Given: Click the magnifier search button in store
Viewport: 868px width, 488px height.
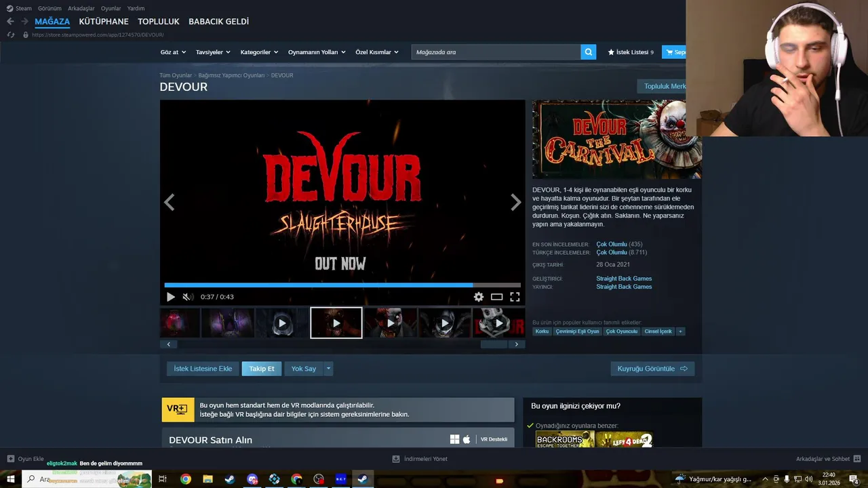Looking at the screenshot, I should (589, 52).
